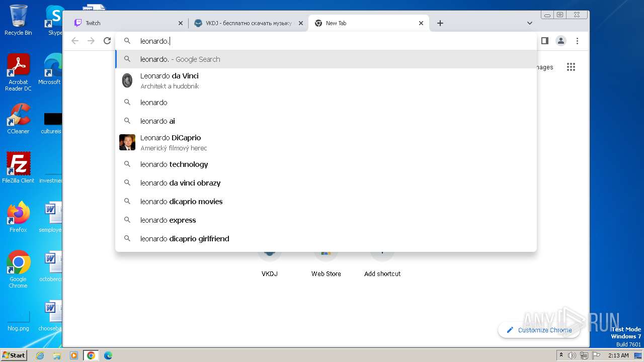The height and width of the screenshot is (362, 644).
Task: Click the Leonardo da Vinci portrait thumbnail
Action: tap(127, 80)
